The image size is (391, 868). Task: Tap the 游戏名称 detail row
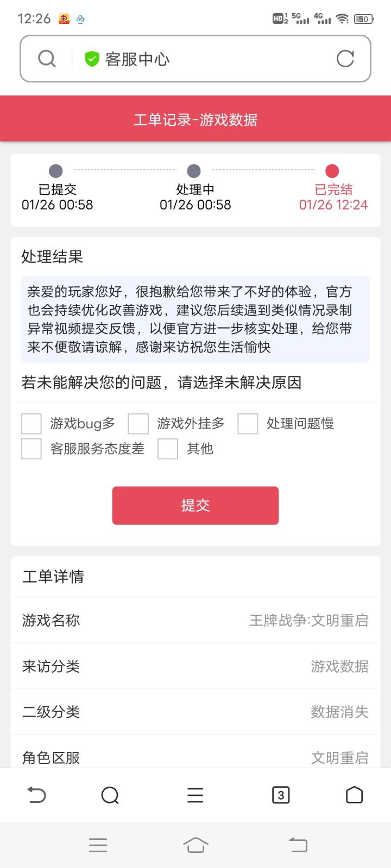click(x=195, y=620)
